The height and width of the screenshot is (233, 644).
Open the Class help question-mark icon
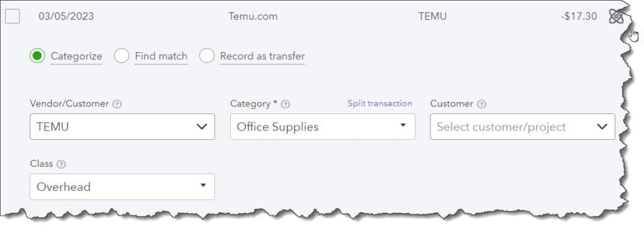click(x=61, y=164)
